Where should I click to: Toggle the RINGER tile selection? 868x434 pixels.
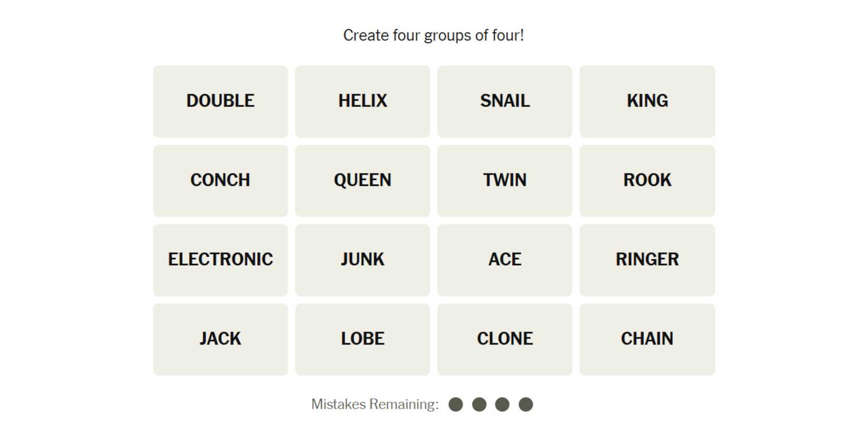pos(647,260)
